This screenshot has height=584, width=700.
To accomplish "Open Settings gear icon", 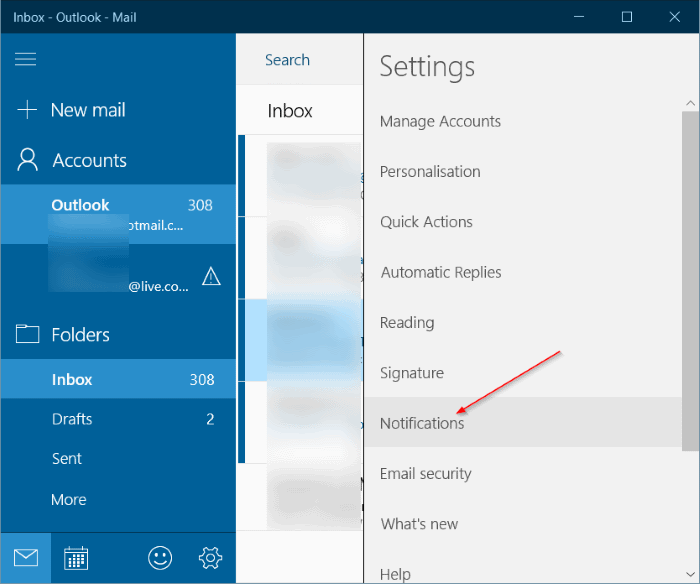I will pyautogui.click(x=210, y=558).
